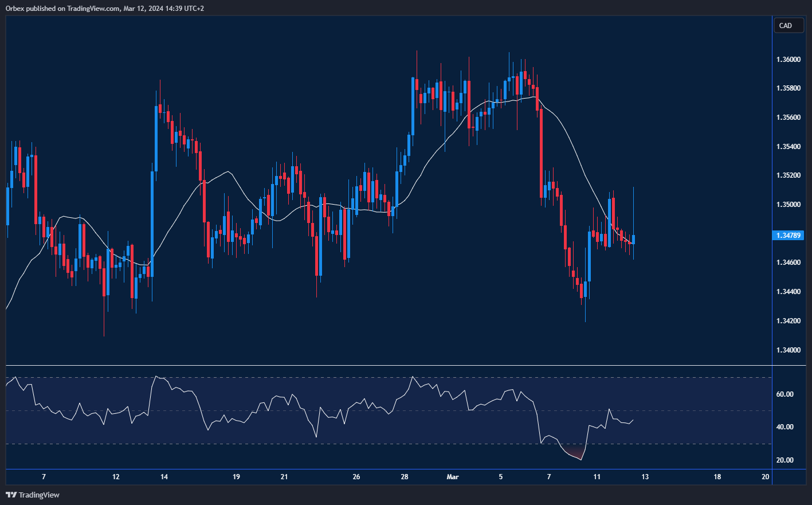Click the separator between price and RSI panes
Screen dimensions: 812x505
[x=401, y=365]
